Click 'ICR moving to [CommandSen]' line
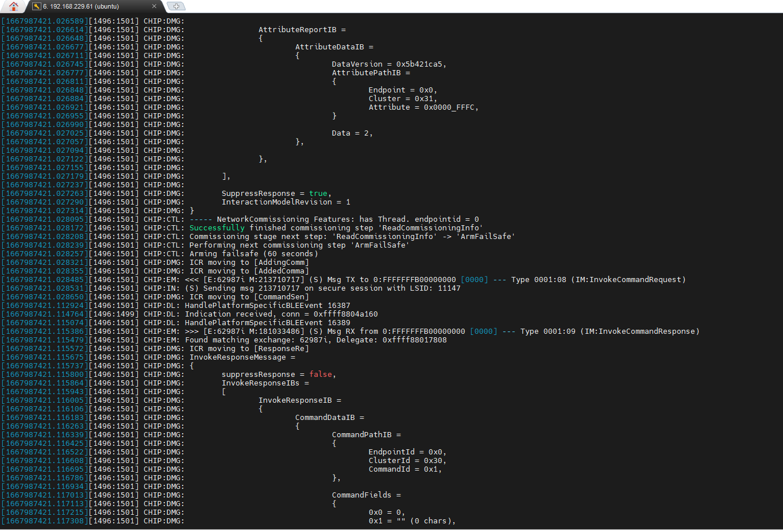 click(x=249, y=297)
